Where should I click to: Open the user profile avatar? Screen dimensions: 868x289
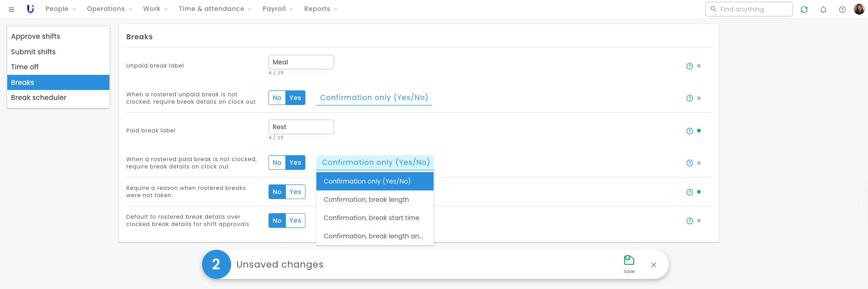coord(859,9)
